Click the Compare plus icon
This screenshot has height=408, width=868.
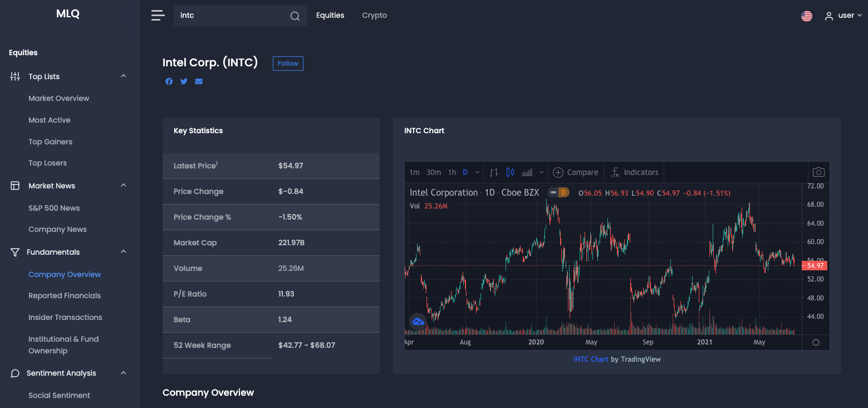pos(558,172)
